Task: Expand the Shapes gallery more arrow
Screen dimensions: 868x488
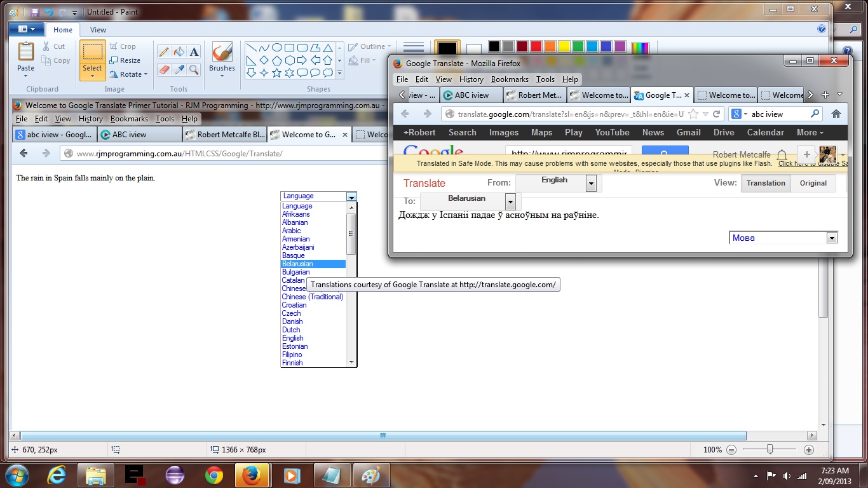Action: point(339,74)
